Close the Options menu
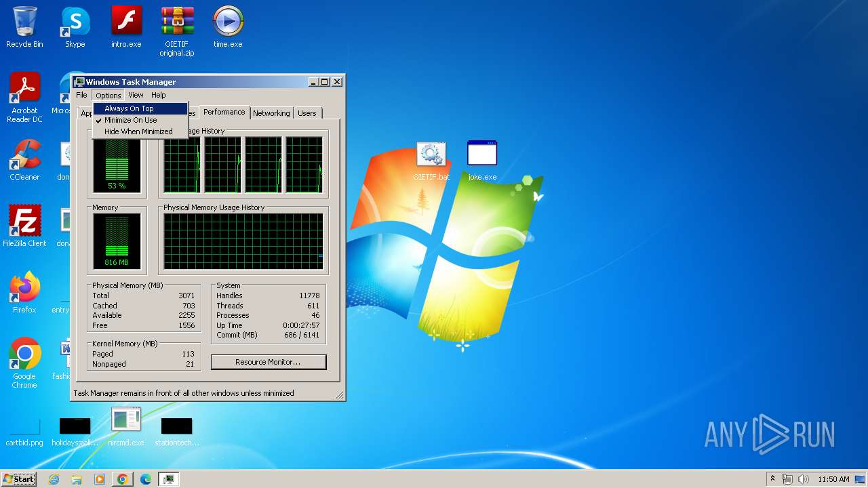Image resolution: width=868 pixels, height=488 pixels. pyautogui.click(x=108, y=96)
